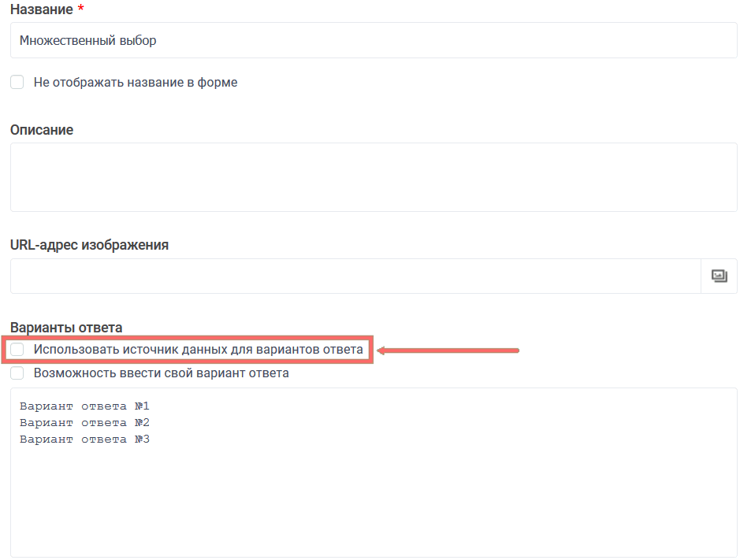The image size is (740, 560).
Task: Click the 'Не отображать название в форме' label text
Action: click(x=136, y=82)
